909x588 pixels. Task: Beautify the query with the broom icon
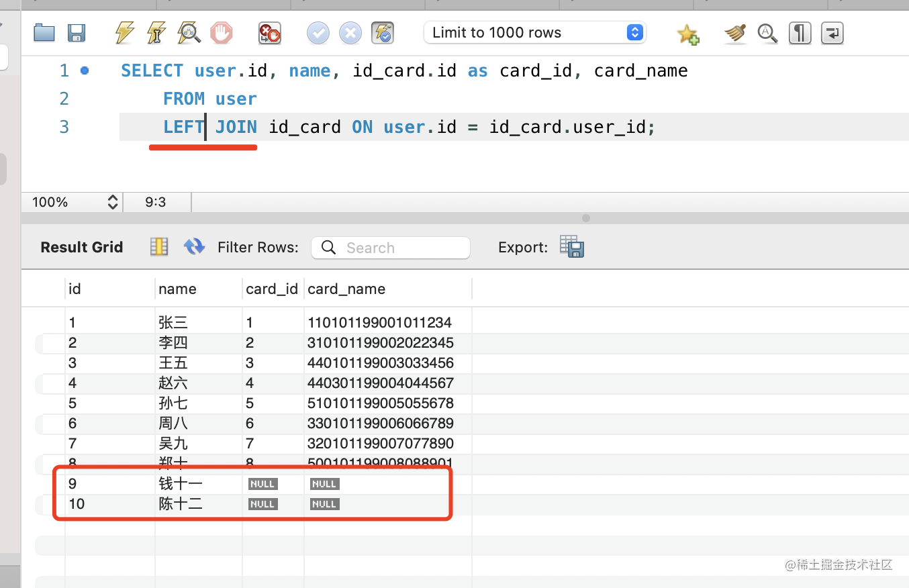pos(735,33)
